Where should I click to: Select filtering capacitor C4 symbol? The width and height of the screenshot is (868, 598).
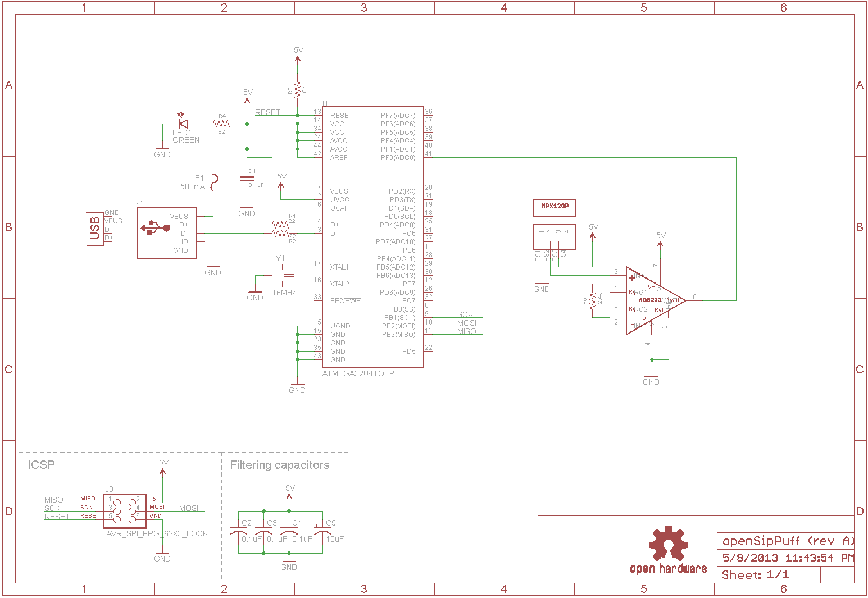(x=289, y=531)
